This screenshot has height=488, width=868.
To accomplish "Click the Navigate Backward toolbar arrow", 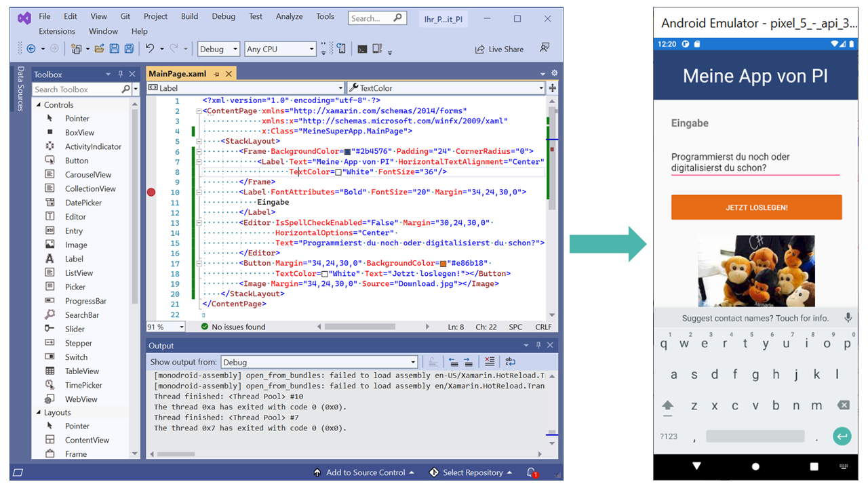I will click(x=31, y=49).
